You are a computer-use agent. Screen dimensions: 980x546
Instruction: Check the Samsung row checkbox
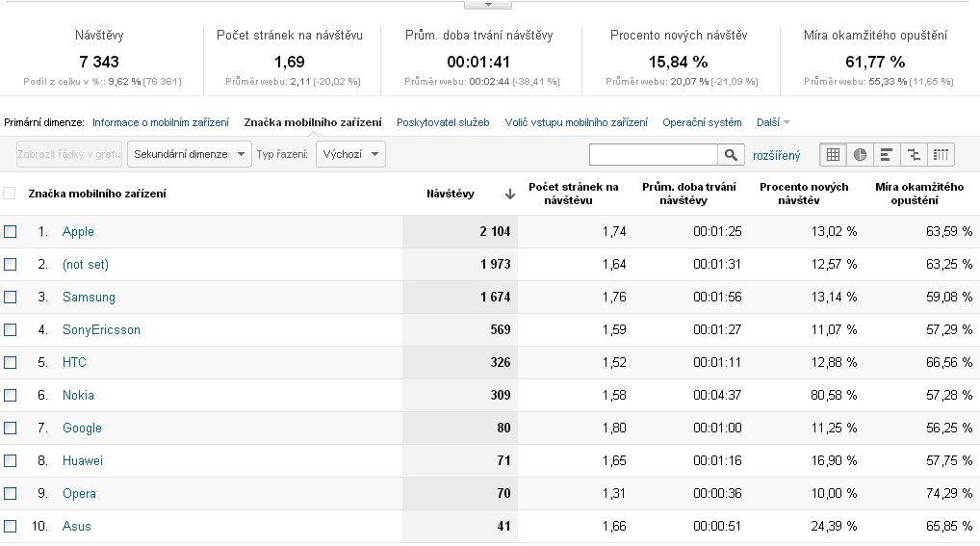(10, 297)
